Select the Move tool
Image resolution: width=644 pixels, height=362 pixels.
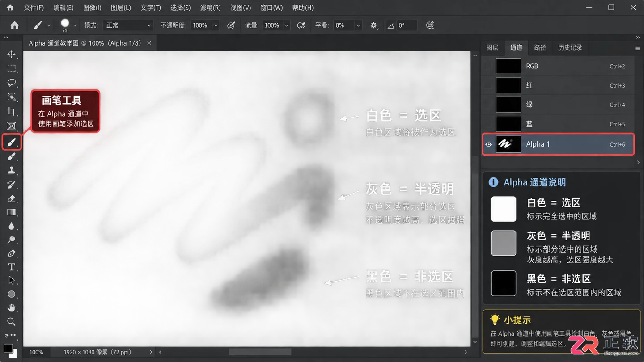[11, 54]
